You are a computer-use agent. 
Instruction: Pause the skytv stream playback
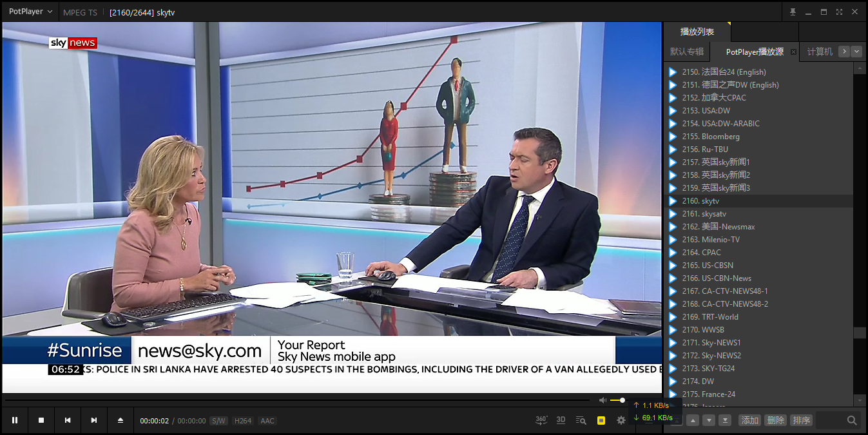15,420
